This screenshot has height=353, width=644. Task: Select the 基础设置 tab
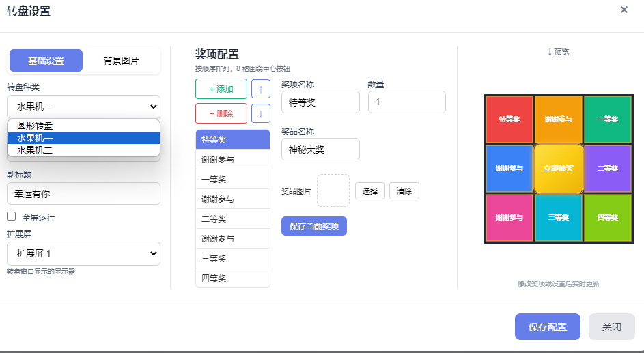(x=46, y=61)
